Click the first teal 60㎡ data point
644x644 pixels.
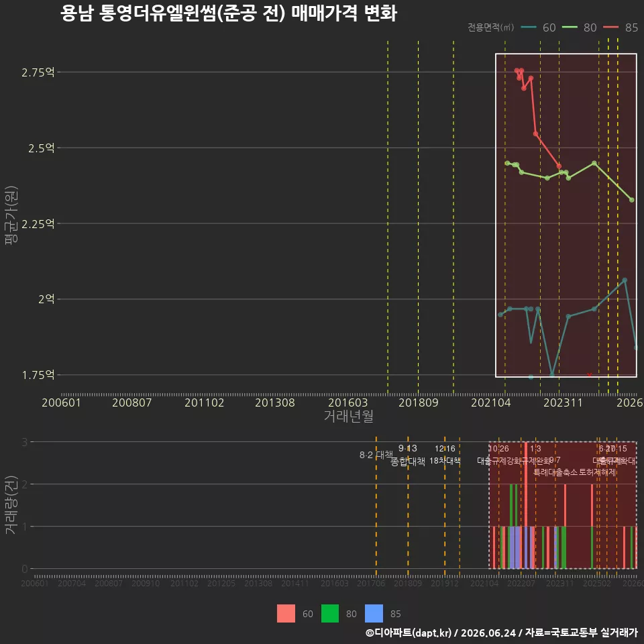click(x=500, y=315)
